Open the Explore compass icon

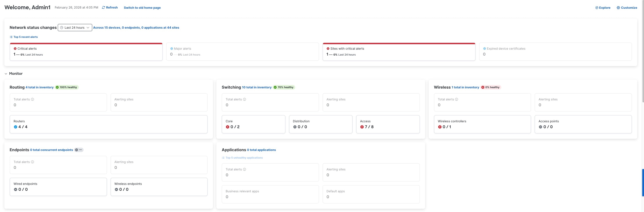coord(596,8)
